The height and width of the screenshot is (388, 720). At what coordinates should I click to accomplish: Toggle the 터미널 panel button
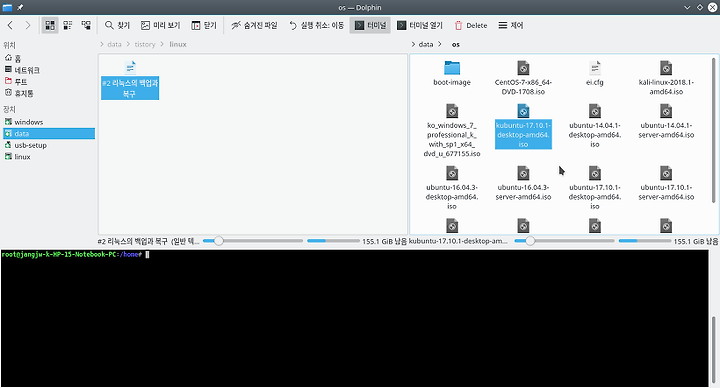pos(370,25)
